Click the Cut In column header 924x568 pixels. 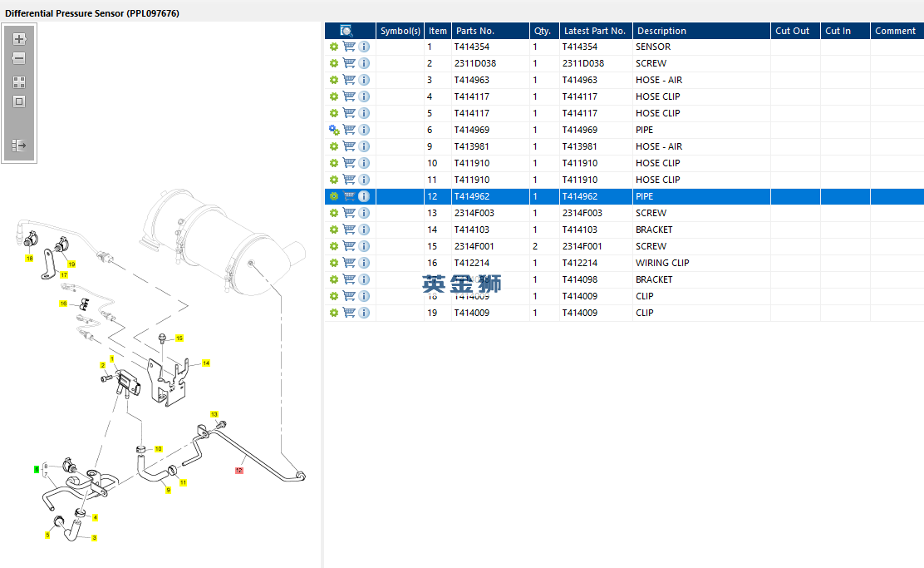click(845, 31)
